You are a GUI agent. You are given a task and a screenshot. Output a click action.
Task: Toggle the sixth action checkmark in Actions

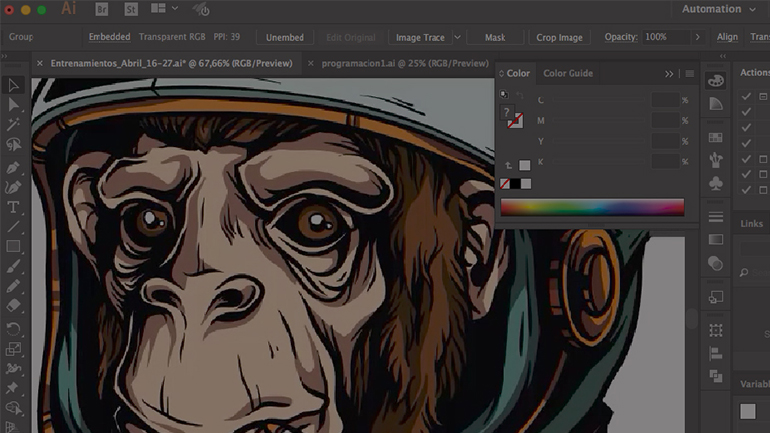(x=746, y=174)
